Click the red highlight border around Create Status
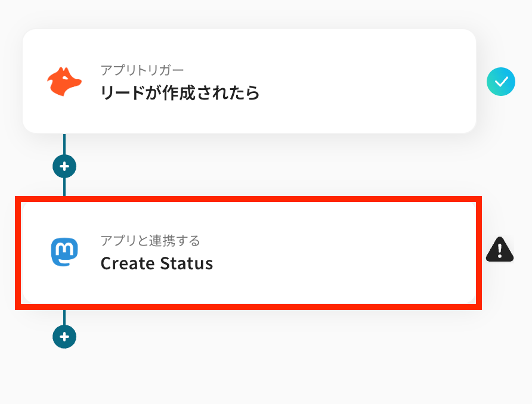Screen dimensions: 532x404 tap(248, 199)
